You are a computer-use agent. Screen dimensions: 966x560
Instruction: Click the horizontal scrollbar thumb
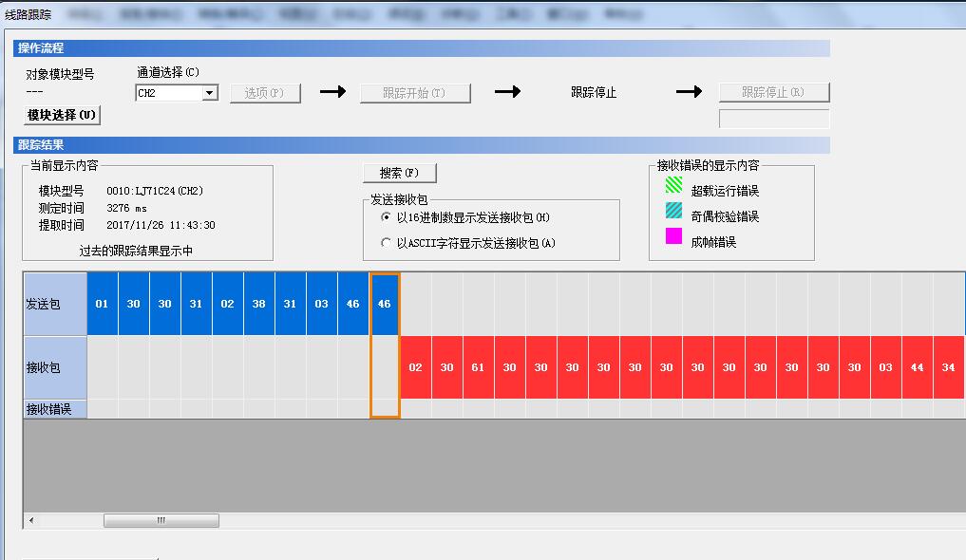161,520
